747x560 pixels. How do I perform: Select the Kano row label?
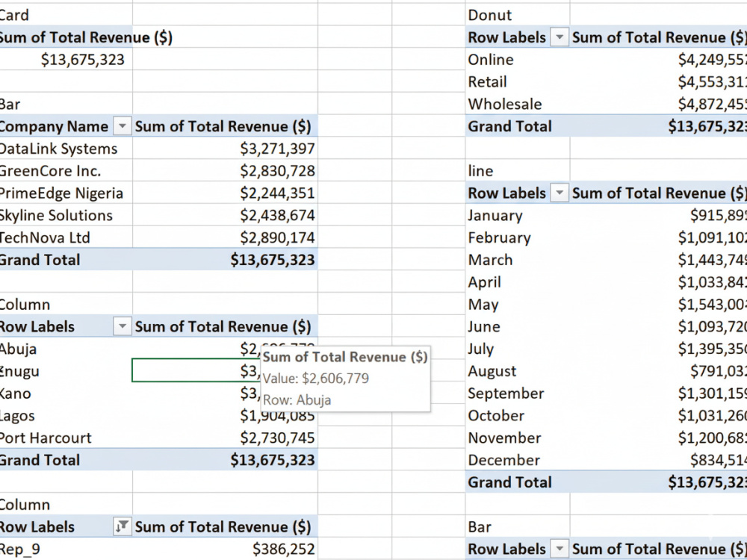[x=66, y=393]
